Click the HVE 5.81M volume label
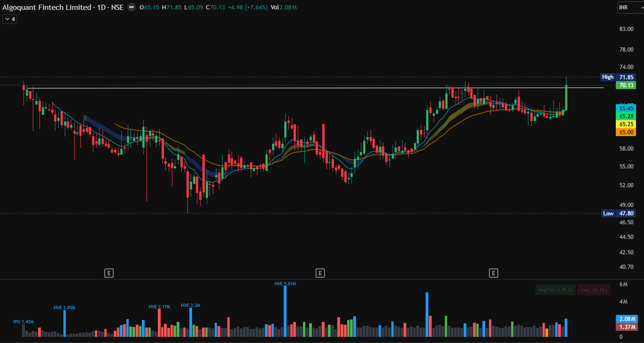Viewport: 644px width, 343px height. coord(285,284)
